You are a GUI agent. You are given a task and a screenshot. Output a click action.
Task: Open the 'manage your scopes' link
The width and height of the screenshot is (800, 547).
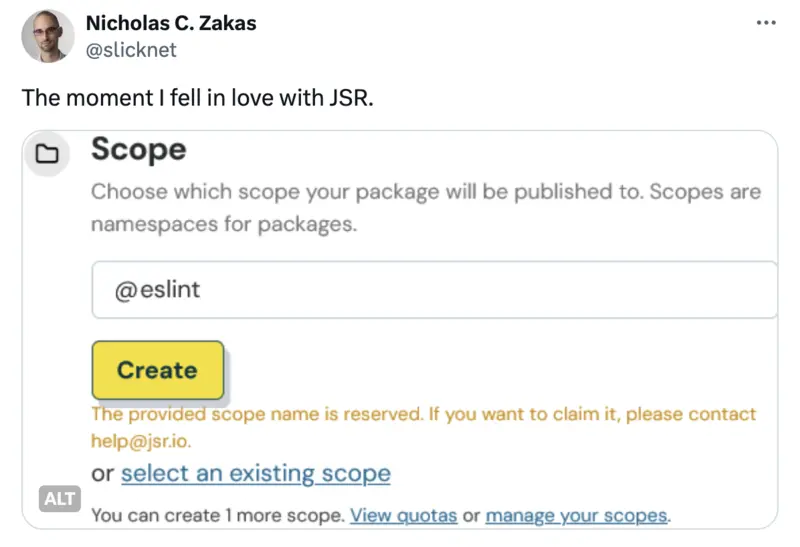[576, 516]
